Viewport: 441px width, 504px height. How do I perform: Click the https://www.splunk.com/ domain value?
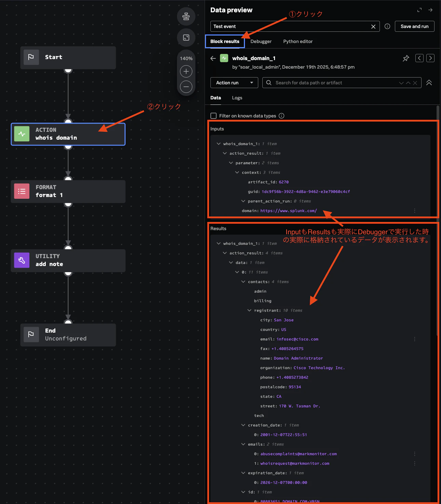[x=288, y=211]
